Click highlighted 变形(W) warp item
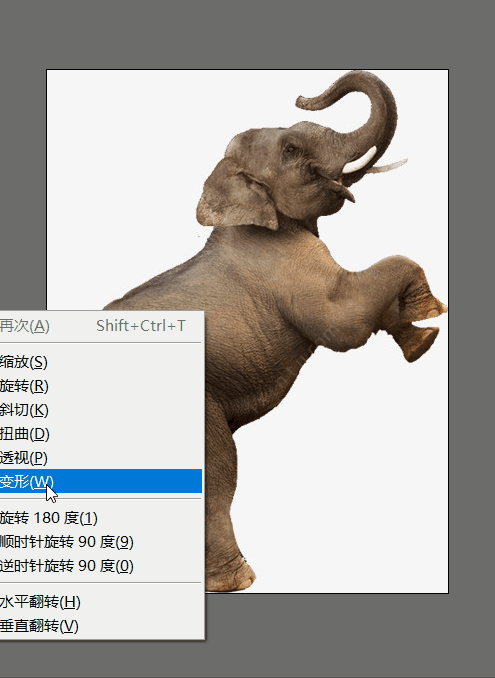495x678 pixels. click(x=101, y=481)
